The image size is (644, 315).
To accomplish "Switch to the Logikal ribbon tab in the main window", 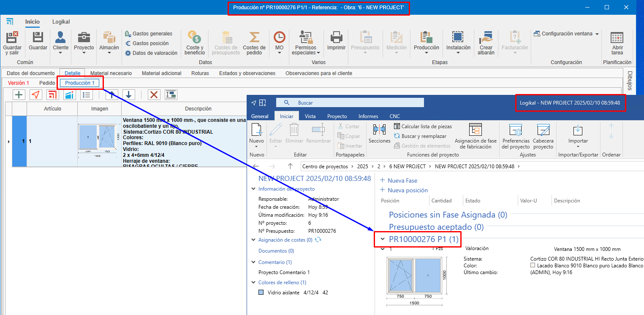I will click(x=61, y=22).
